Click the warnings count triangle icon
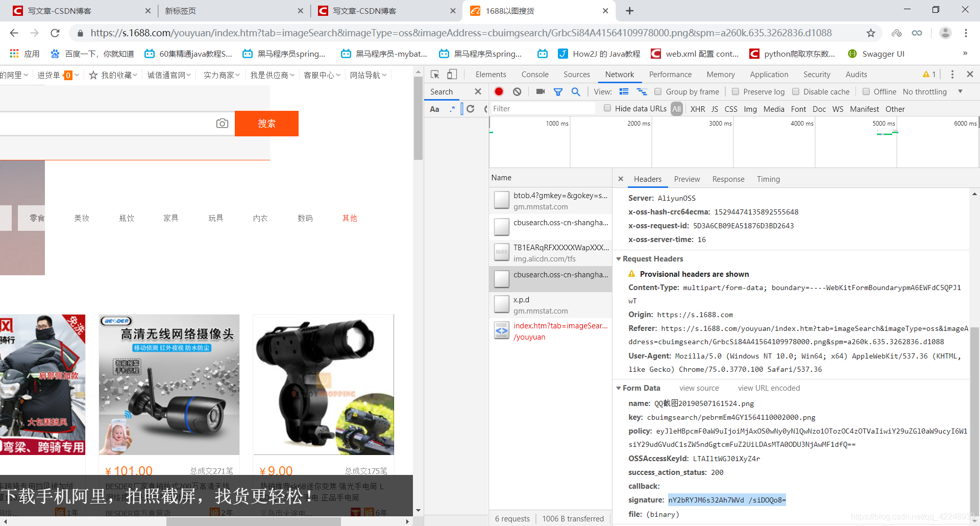 [926, 75]
